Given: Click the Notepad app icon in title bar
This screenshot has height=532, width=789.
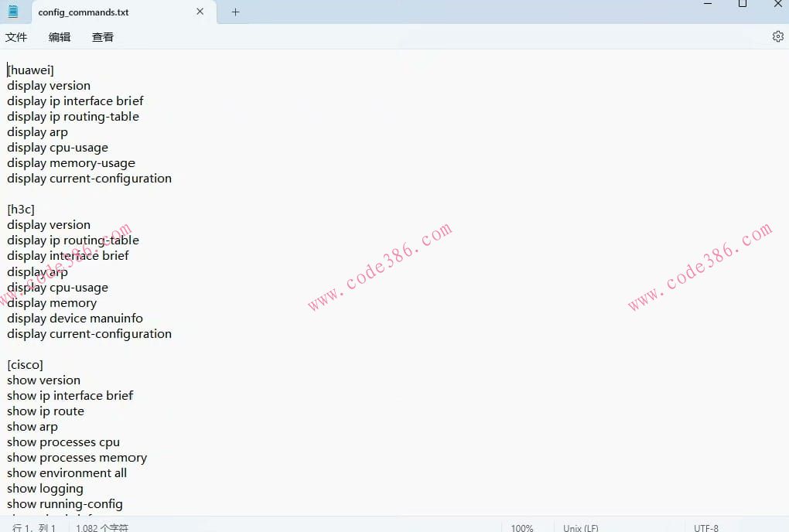Looking at the screenshot, I should click(x=13, y=11).
